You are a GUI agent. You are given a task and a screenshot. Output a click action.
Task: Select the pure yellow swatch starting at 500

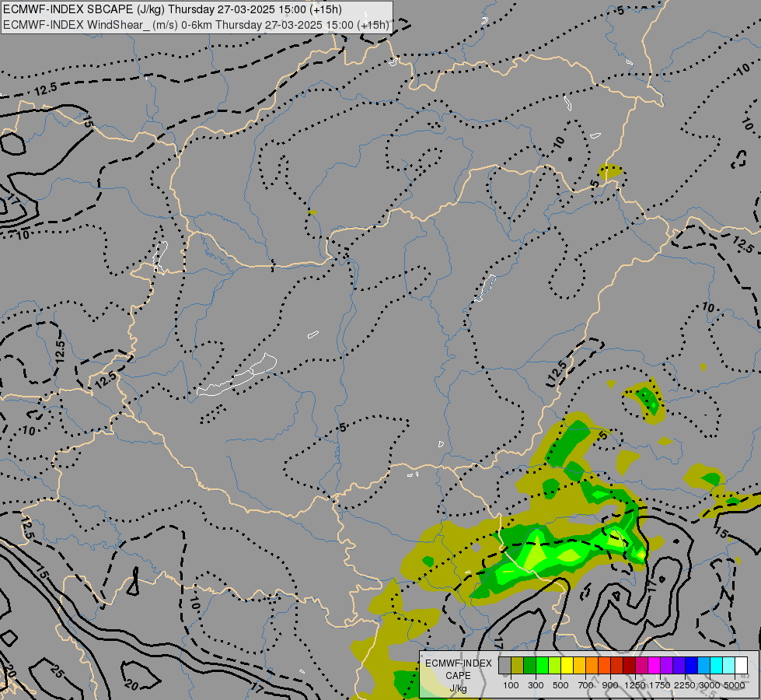click(x=567, y=666)
